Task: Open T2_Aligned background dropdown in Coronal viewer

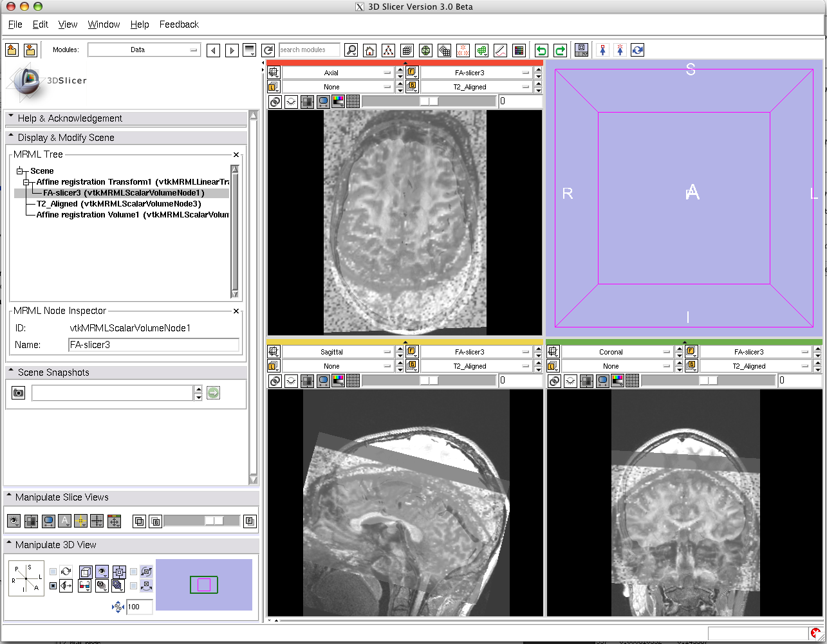Action: (x=756, y=366)
